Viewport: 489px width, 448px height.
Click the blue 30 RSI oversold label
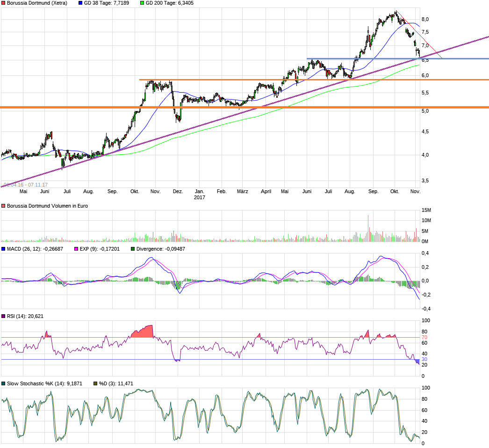coord(424,360)
